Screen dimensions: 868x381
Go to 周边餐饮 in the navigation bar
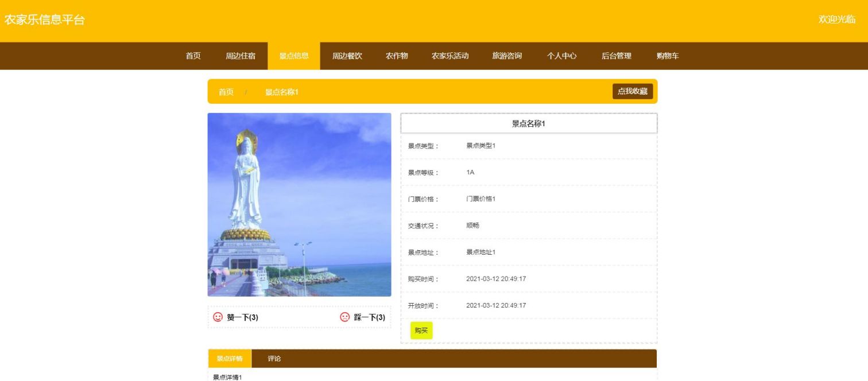pyautogui.click(x=347, y=56)
